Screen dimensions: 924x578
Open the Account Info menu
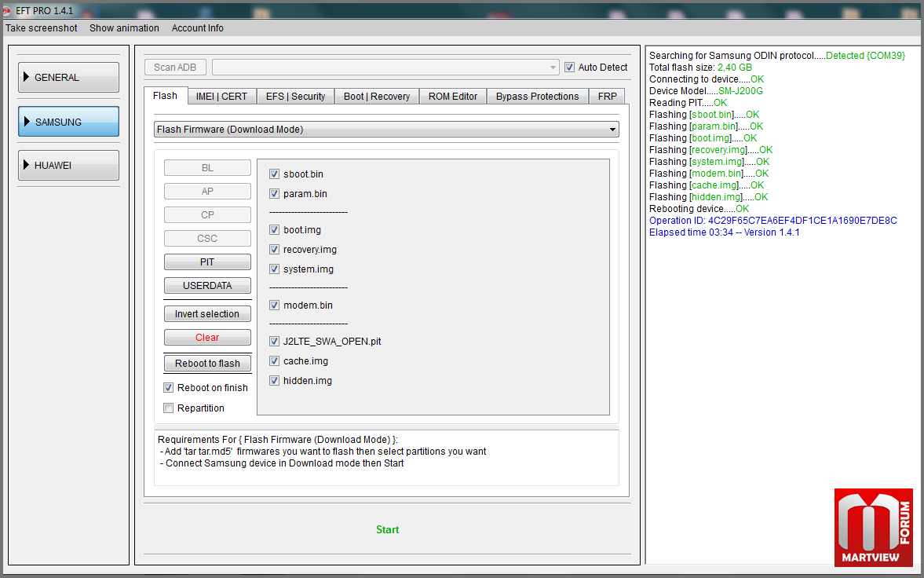pos(197,27)
